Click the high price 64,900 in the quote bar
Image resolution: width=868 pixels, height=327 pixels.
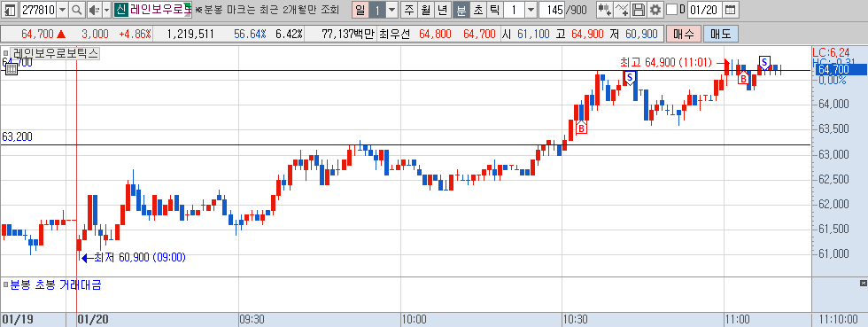[x=587, y=34]
